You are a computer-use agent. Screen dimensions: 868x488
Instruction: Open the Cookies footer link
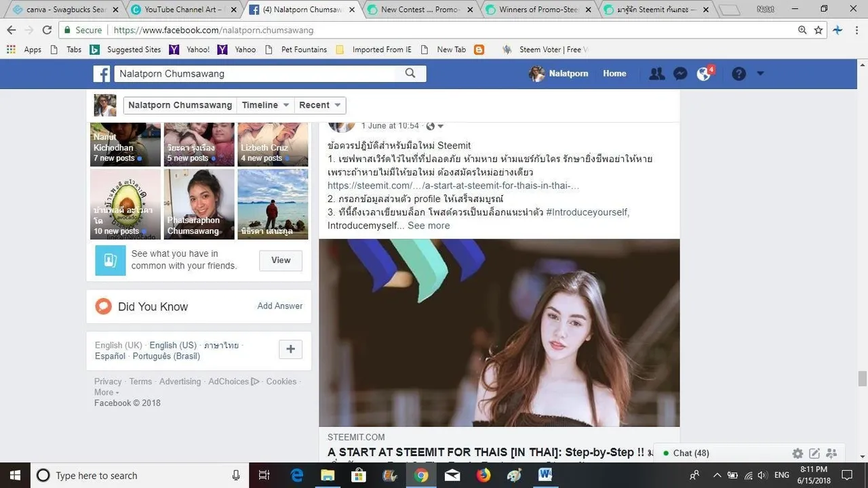click(281, 382)
